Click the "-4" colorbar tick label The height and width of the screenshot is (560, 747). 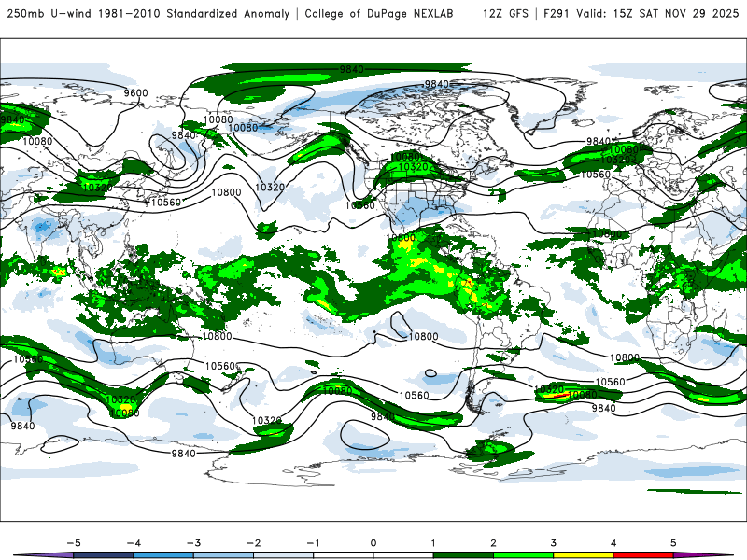click(134, 543)
